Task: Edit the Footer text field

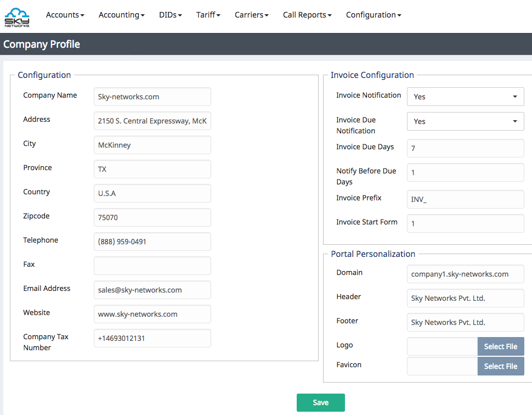Action: 466,322
